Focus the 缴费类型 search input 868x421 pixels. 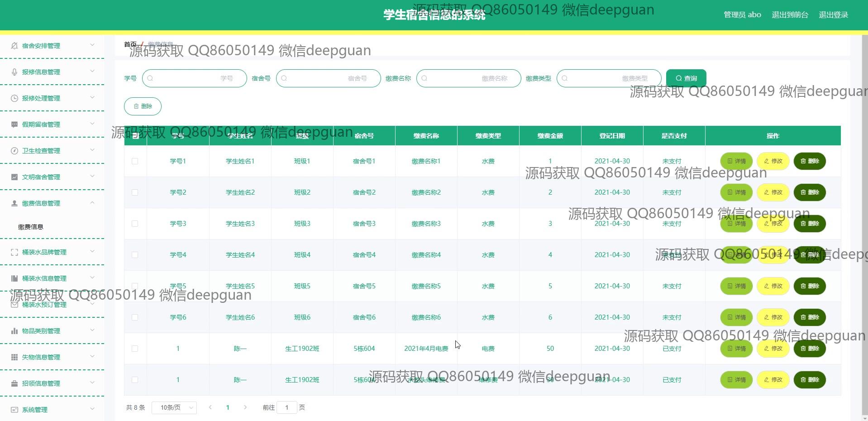coord(609,78)
